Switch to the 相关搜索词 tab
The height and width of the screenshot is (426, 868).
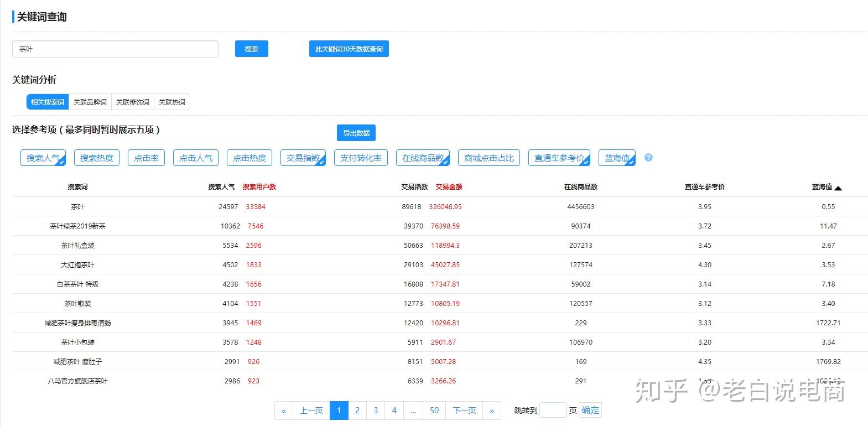click(x=48, y=102)
